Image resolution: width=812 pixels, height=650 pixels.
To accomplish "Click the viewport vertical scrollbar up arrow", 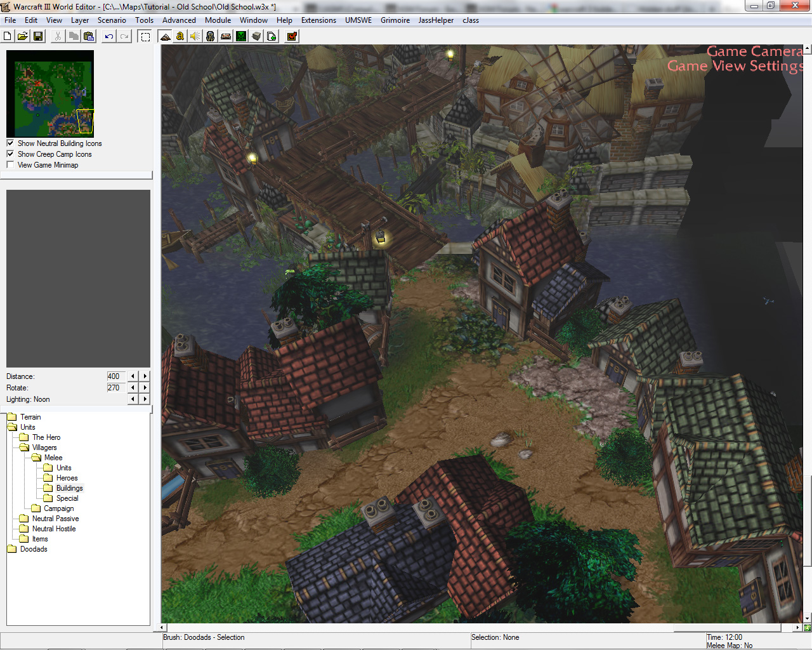I will [x=807, y=48].
